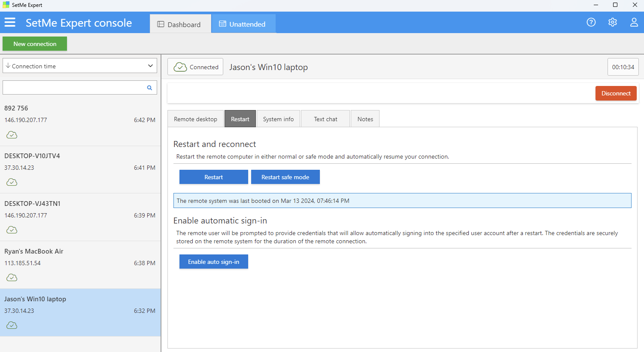Select the 892 756 session
The image size is (644, 352).
point(80,122)
